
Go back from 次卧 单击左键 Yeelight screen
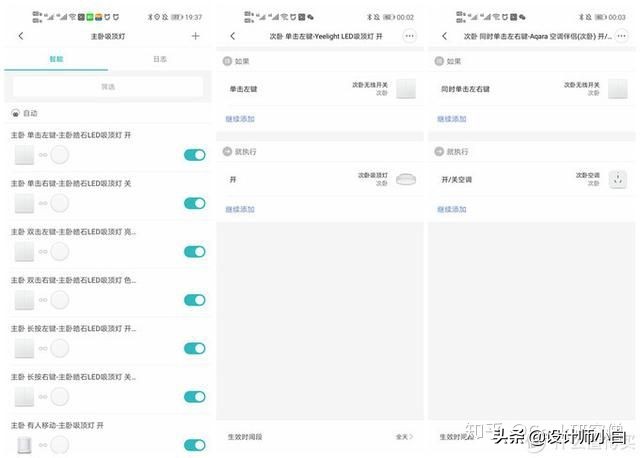[233, 36]
